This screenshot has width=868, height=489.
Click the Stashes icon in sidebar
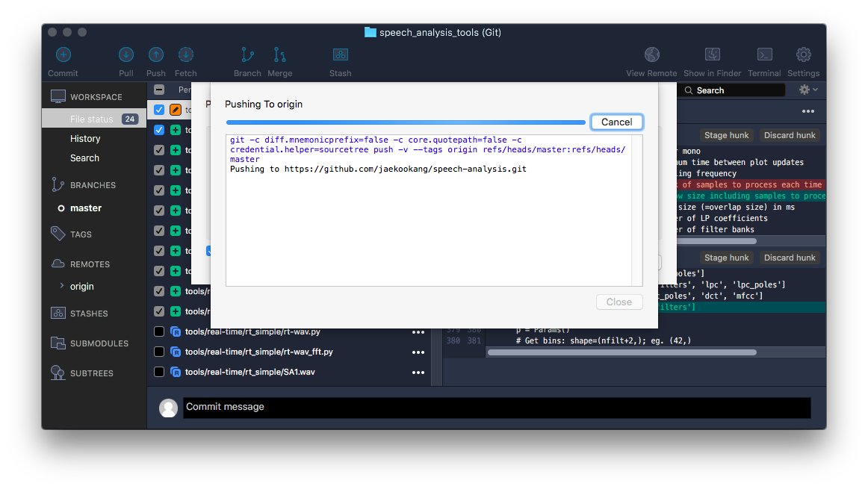pyautogui.click(x=58, y=313)
